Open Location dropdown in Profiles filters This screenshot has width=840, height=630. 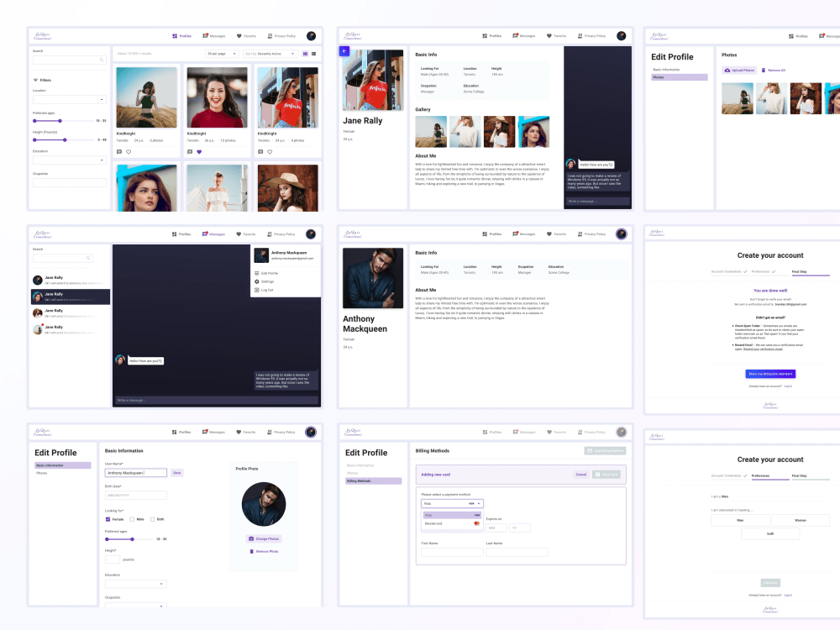pos(70,99)
